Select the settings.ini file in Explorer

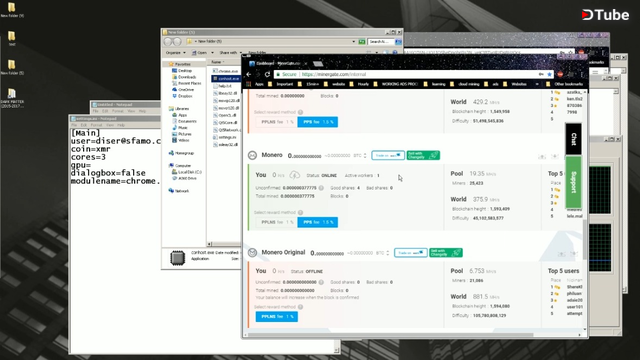click(x=224, y=137)
